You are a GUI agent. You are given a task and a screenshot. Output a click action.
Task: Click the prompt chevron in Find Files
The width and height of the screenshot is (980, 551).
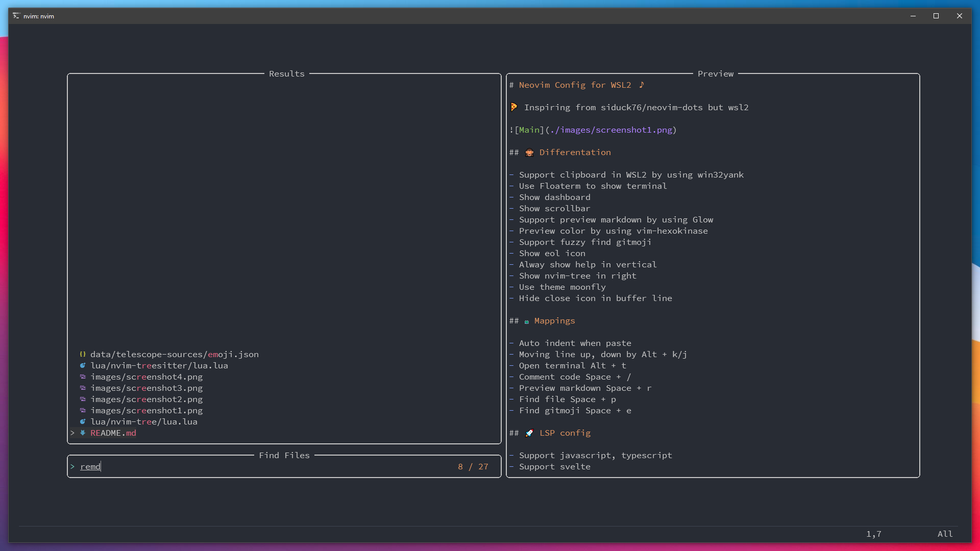[x=72, y=466]
